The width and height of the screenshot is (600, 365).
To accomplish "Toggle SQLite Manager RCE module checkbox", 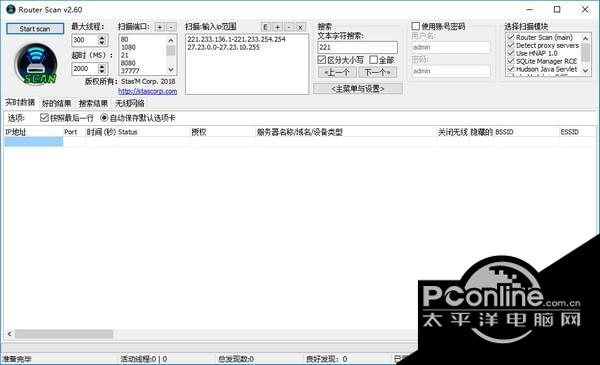I will pos(510,61).
